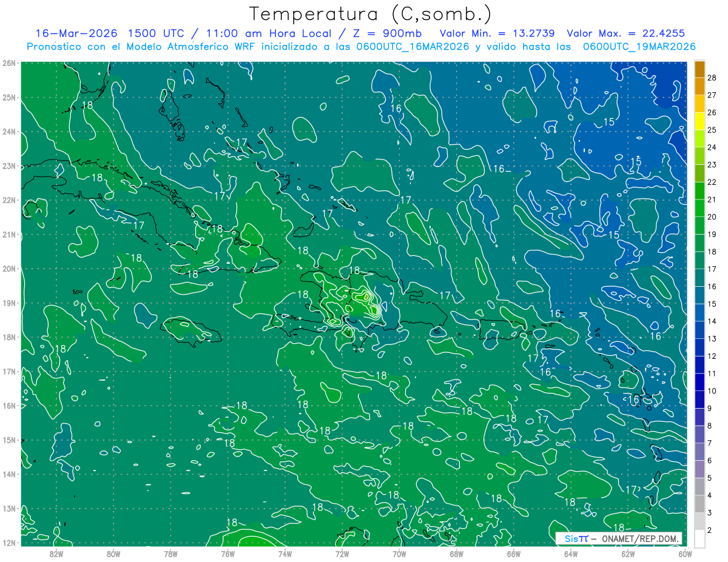Viewport: 728px width, 562px height.
Task: Pick the white swatch below 2 on the color scale
Action: click(699, 538)
